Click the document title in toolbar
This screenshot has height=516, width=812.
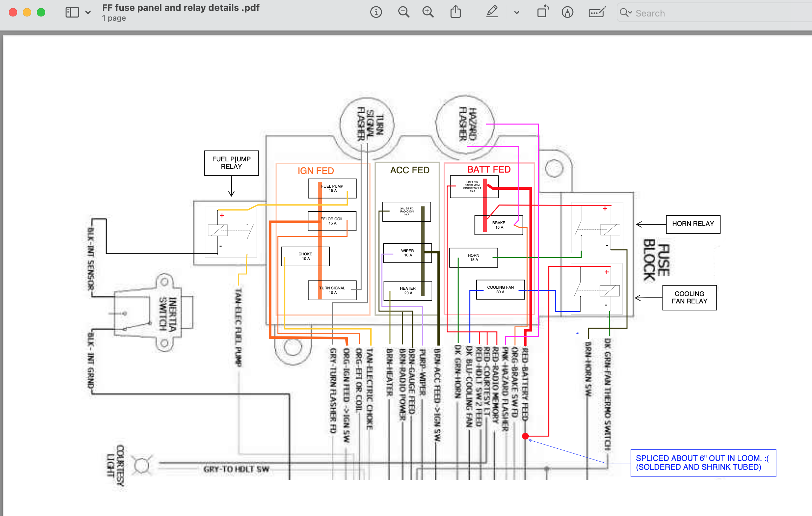181,8
